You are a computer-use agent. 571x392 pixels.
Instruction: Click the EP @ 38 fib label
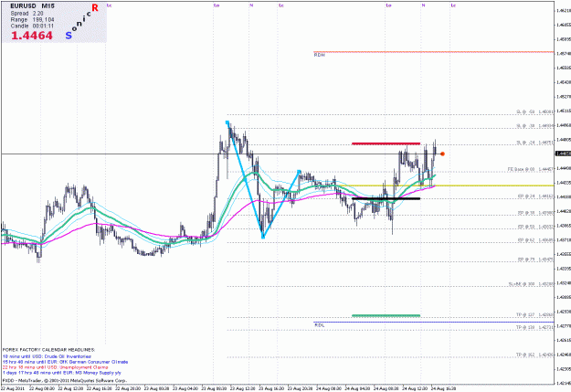pyautogui.click(x=535, y=212)
